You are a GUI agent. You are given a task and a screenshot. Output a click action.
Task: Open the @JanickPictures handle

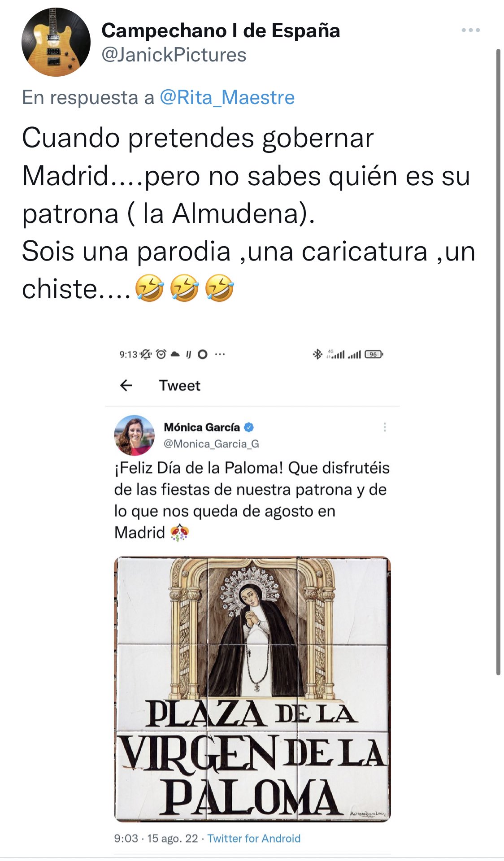tap(174, 55)
